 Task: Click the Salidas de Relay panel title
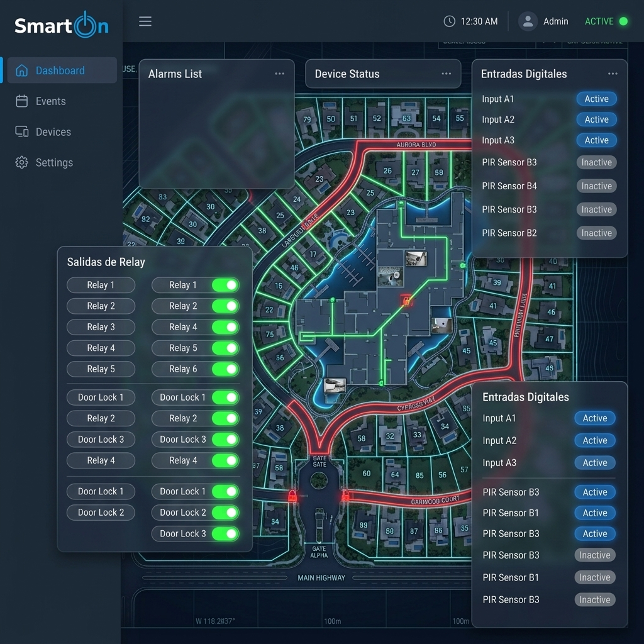(106, 262)
